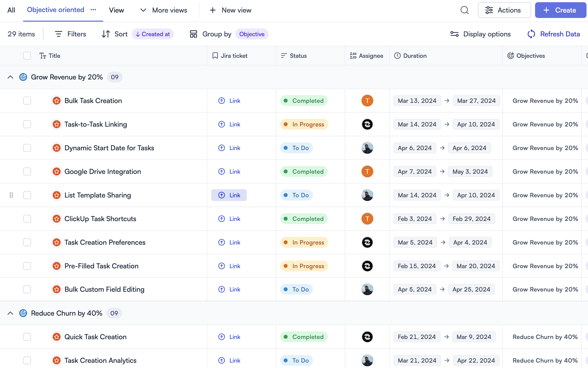This screenshot has width=588, height=368.
Task: Collapse the Reduce Churn by 40% group
Action: (10, 313)
